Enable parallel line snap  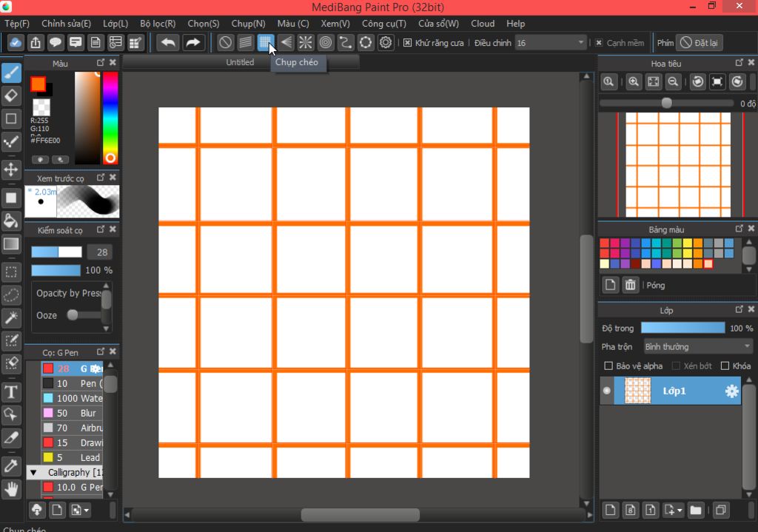click(246, 42)
